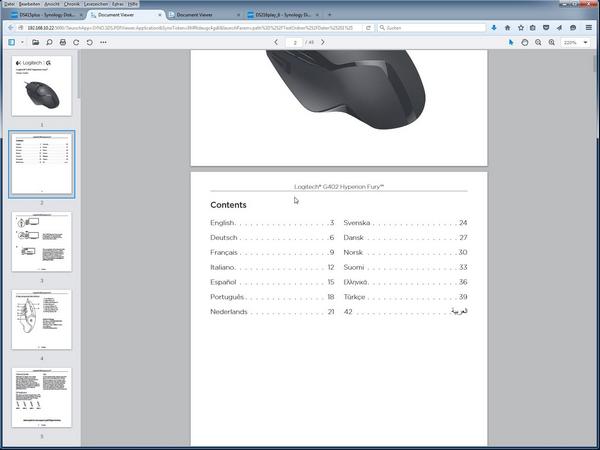Click the browser back arrow
This screenshot has height=450, width=600.
click(x=10, y=28)
